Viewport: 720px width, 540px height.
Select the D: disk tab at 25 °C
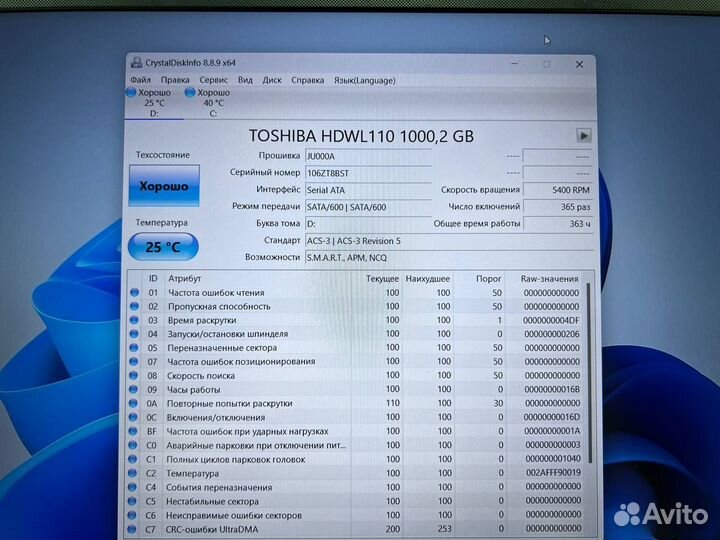click(154, 103)
